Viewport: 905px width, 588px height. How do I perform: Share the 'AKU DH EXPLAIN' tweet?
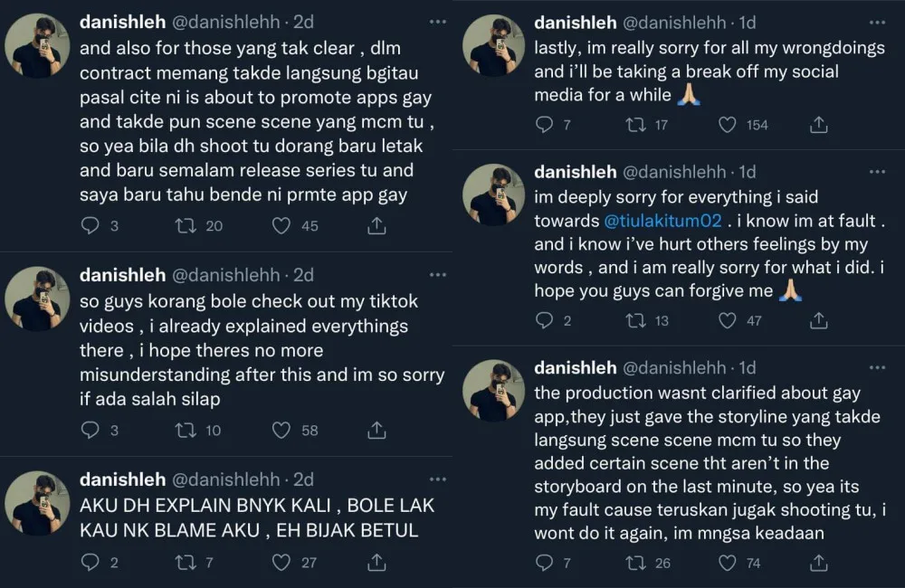(373, 563)
